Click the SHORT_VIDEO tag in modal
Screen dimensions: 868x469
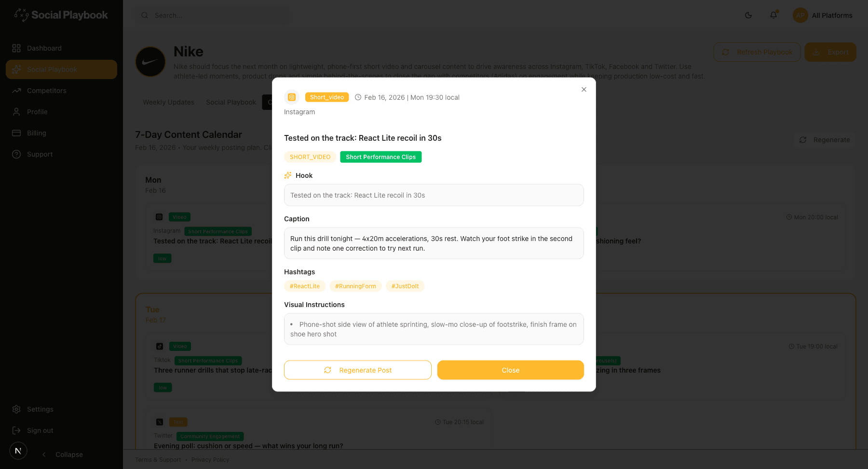coord(310,157)
